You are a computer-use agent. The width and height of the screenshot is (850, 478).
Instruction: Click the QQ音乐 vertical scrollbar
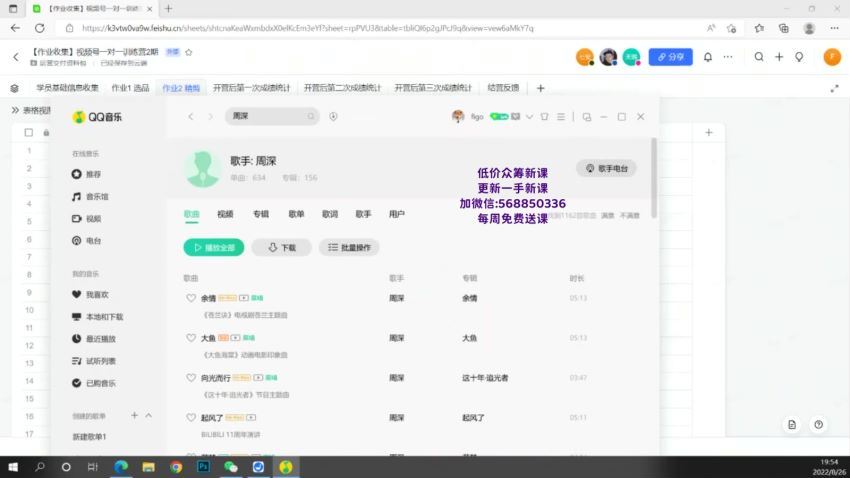coord(654,178)
